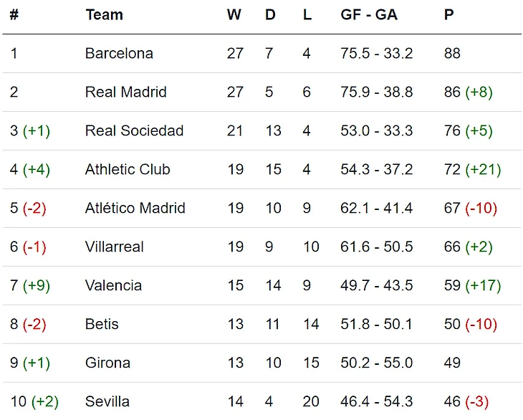Open the Valencia team entry
The height and width of the screenshot is (420, 523).
(x=113, y=286)
